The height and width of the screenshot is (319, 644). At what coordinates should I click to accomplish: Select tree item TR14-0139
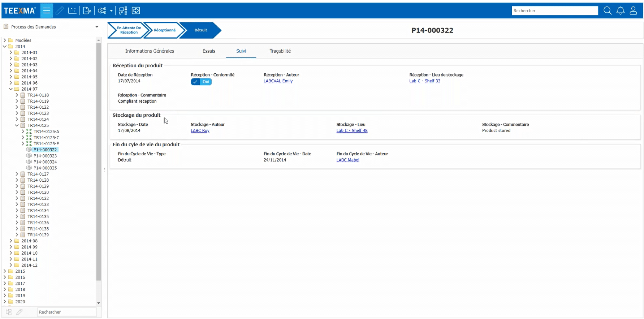click(38, 234)
